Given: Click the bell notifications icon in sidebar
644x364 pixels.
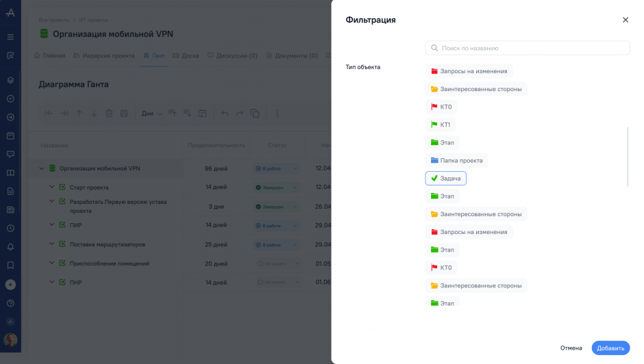Looking at the screenshot, I should click(x=10, y=246).
